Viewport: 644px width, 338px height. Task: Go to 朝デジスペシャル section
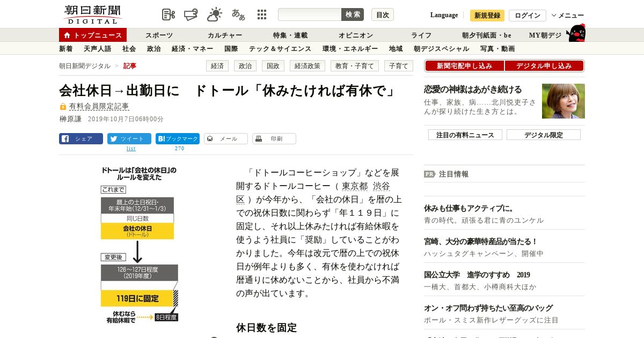click(x=441, y=49)
